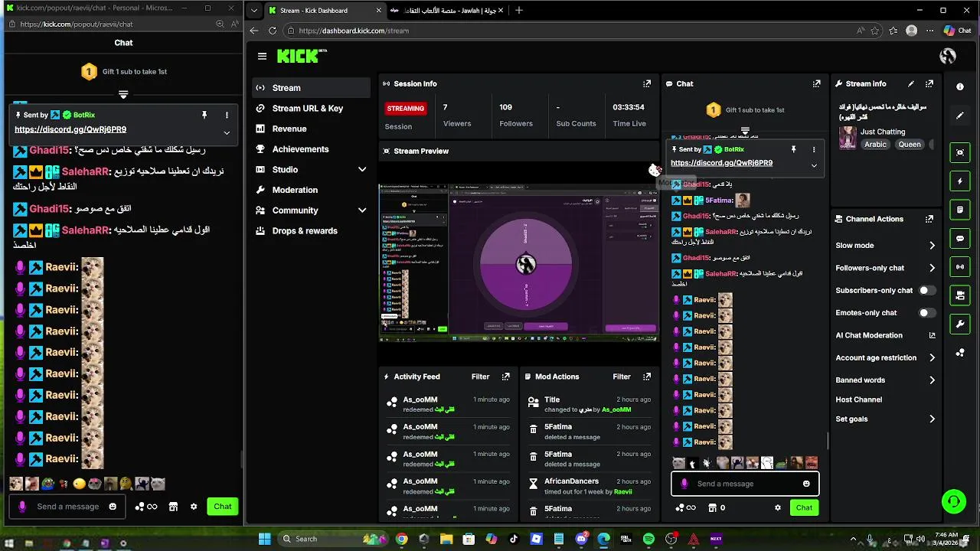
Task: Click the Windows Start button
Action: (265, 540)
